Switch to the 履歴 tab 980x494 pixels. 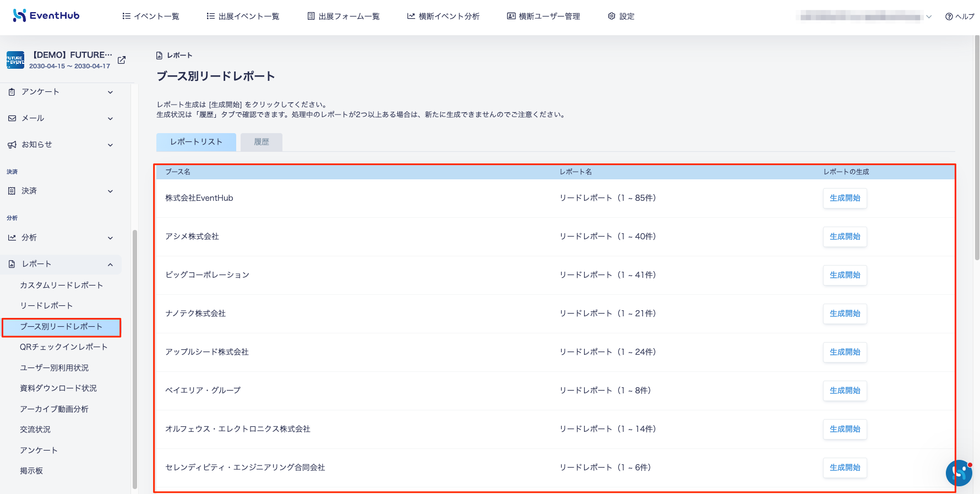click(x=262, y=142)
